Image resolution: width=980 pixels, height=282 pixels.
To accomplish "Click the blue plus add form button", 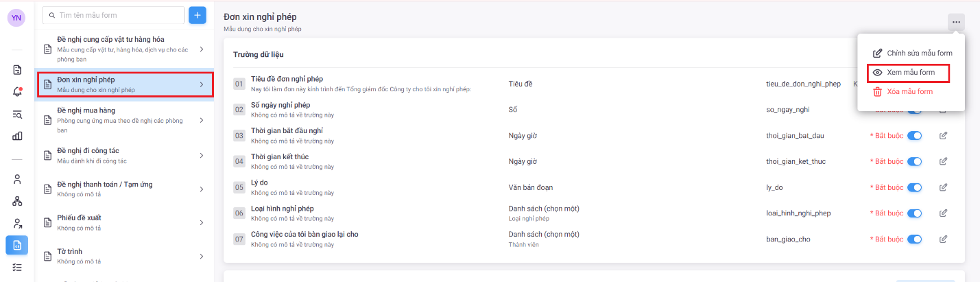I will pyautogui.click(x=198, y=15).
